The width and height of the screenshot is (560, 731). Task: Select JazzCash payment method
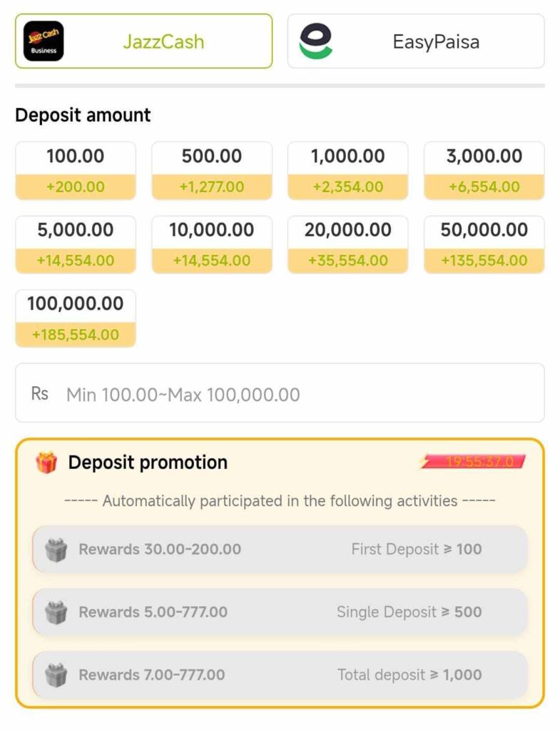tap(143, 41)
